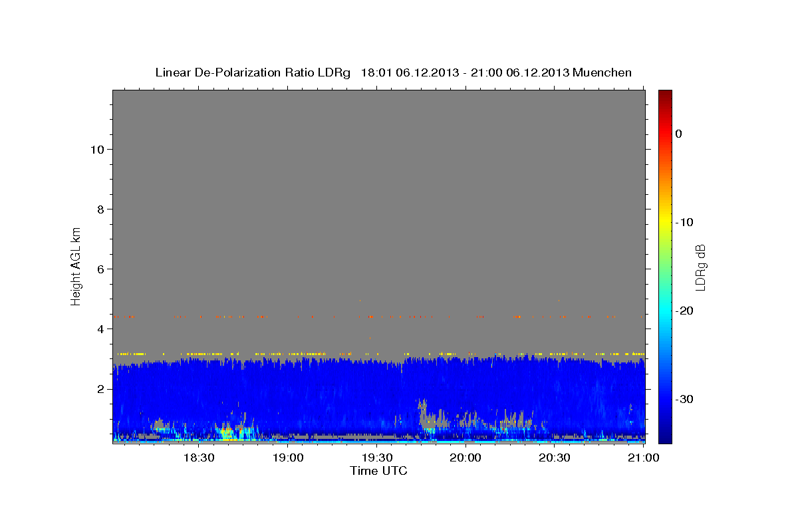Viewport: 798px width, 532px height.
Task: Click the dark blue bottom of colorbar
Action: tap(665, 439)
